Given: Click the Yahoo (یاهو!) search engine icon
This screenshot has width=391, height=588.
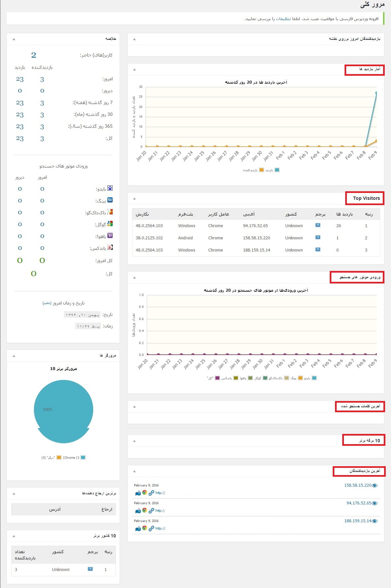Looking at the screenshot, I should [x=110, y=235].
